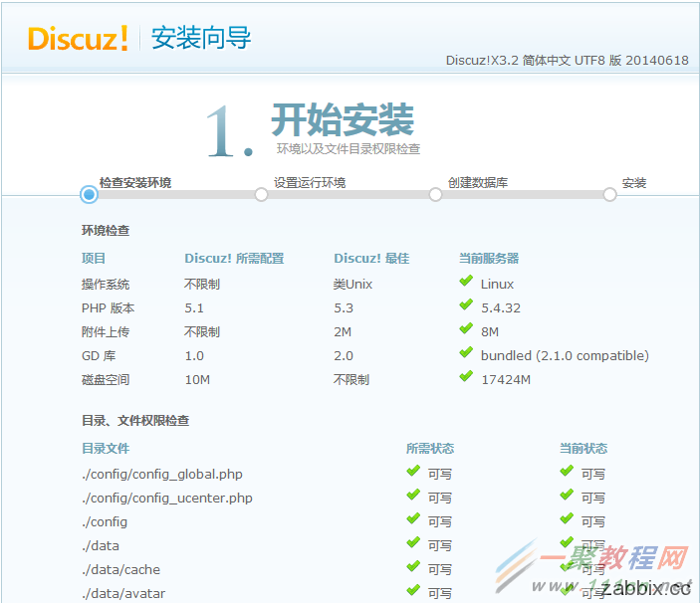Click current-state checkmark for ./data row
This screenshot has width=700, height=603.
pos(567,542)
